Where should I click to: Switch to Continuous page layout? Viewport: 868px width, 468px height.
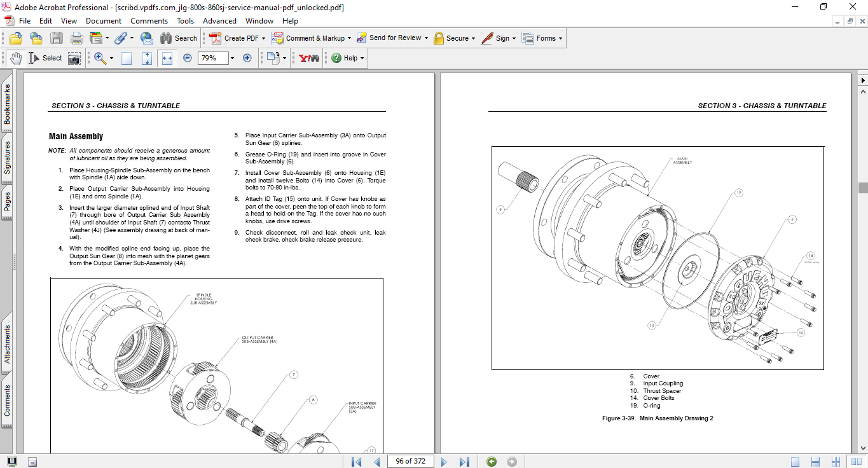point(815,462)
